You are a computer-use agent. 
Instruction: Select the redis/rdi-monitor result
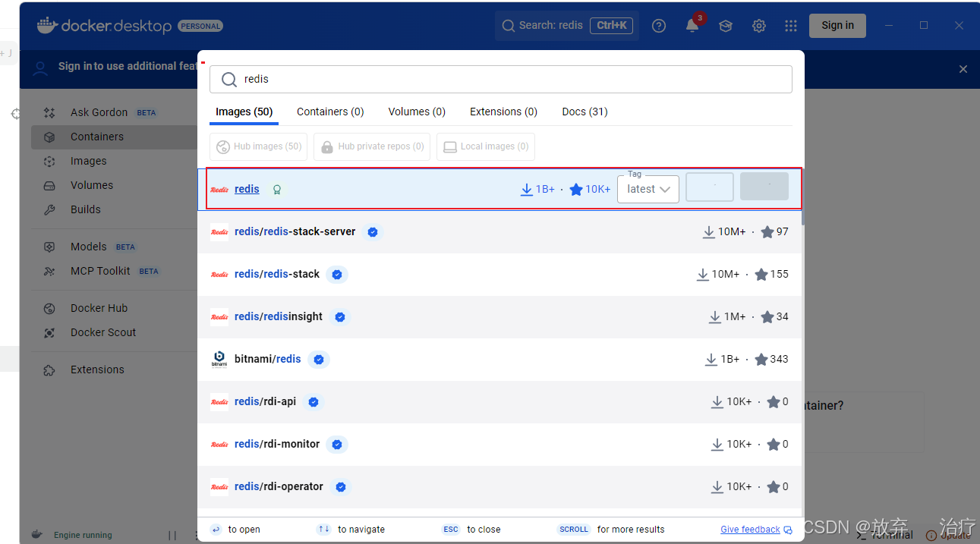click(499, 444)
